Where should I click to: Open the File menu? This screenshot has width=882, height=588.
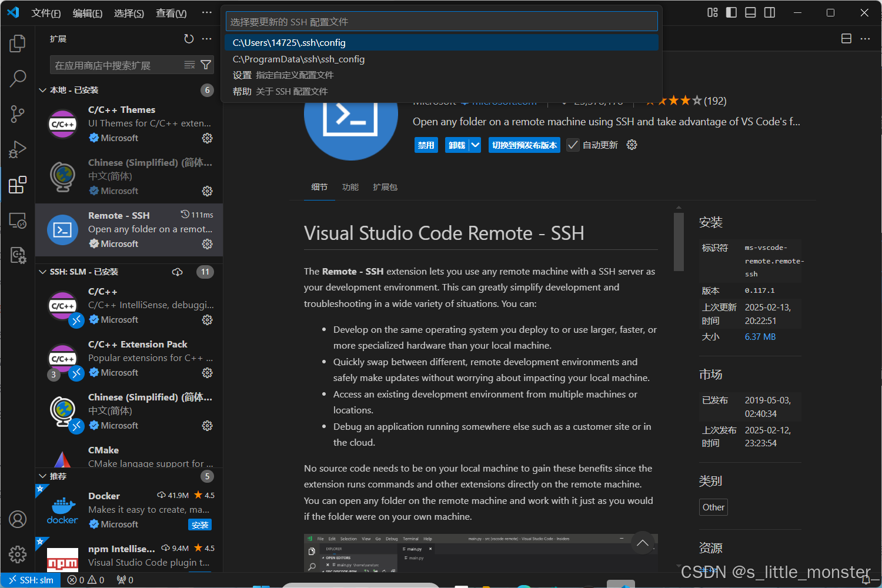pos(46,13)
